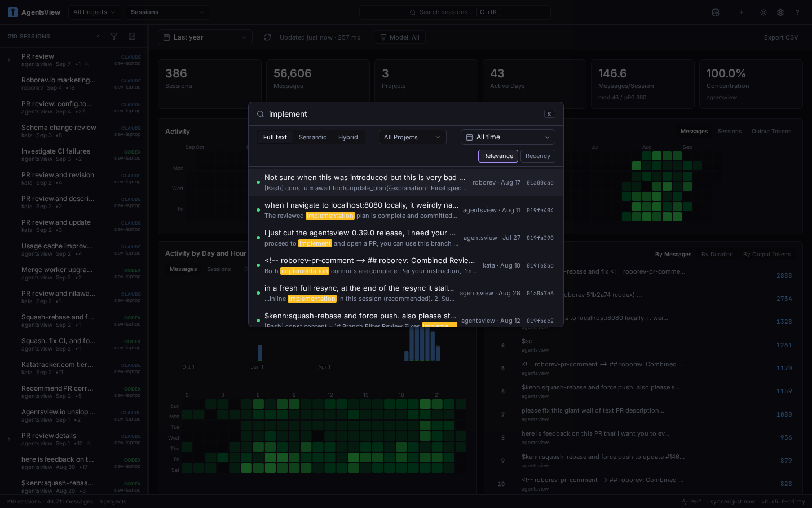The width and height of the screenshot is (812, 508).
Task: Switch ranking to By Duration tab
Action: pyautogui.click(x=717, y=255)
